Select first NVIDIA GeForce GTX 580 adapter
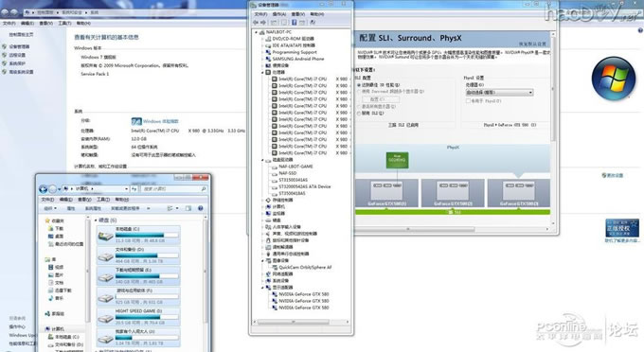 tap(303, 294)
